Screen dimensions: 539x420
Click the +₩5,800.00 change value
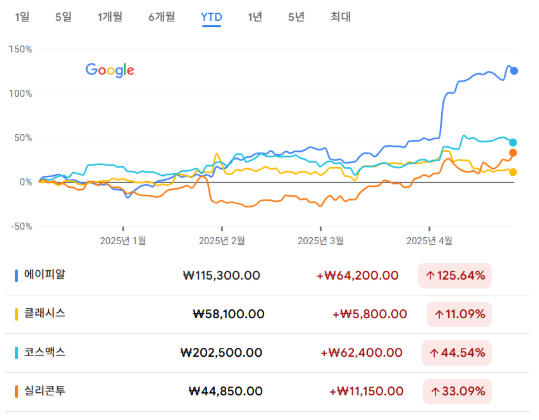pos(370,314)
